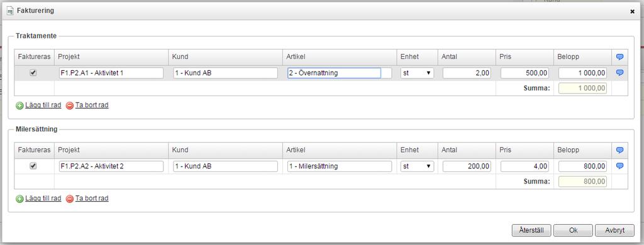Uncheck Faktureras for Aktivitet 2 row
Viewport: 644px width, 245px height.
tap(33, 166)
